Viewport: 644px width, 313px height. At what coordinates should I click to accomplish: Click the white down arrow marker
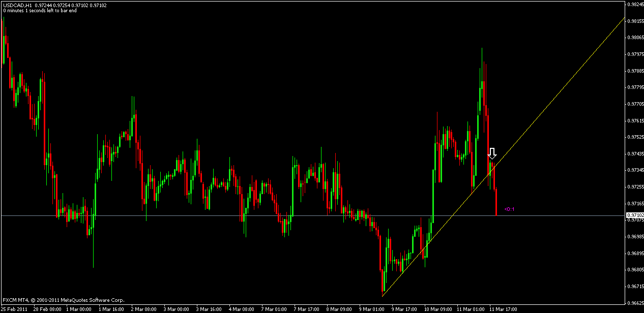(x=492, y=153)
